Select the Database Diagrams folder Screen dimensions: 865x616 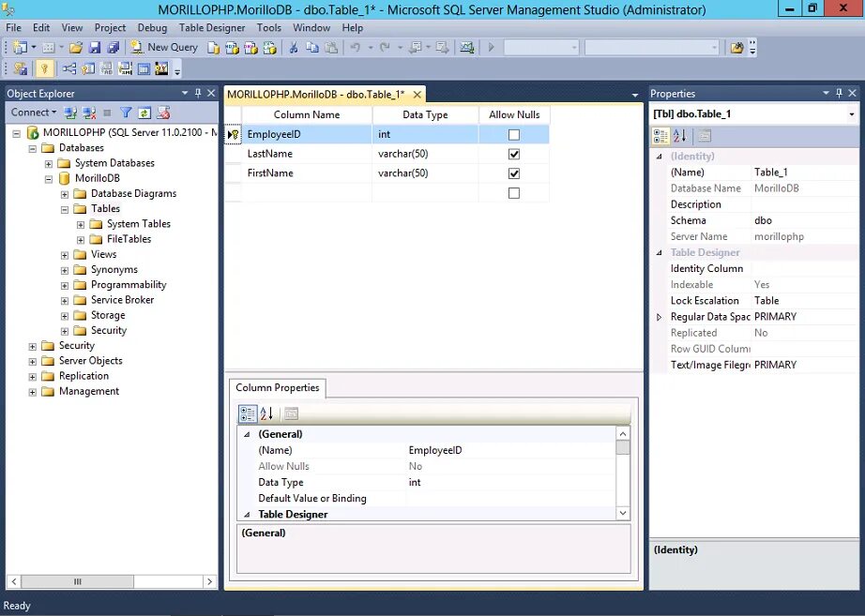tap(133, 193)
